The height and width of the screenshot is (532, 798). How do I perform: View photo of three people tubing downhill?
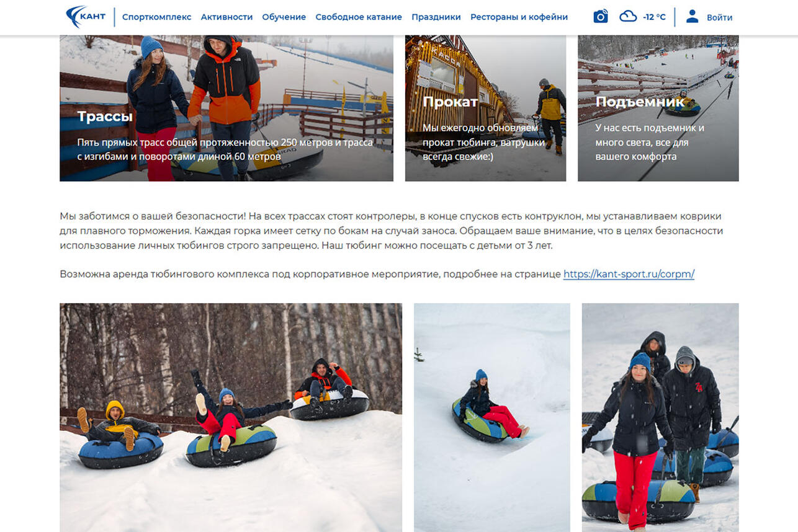231,417
